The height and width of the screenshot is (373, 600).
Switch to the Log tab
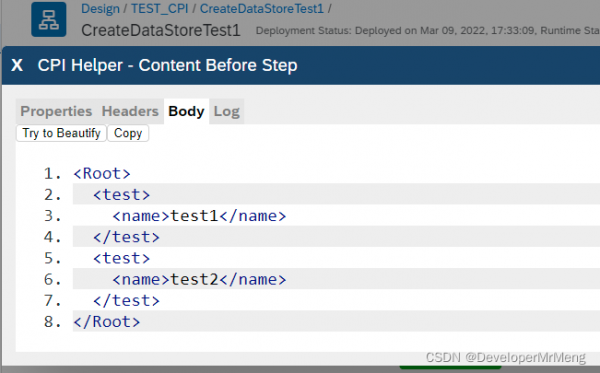(x=227, y=111)
